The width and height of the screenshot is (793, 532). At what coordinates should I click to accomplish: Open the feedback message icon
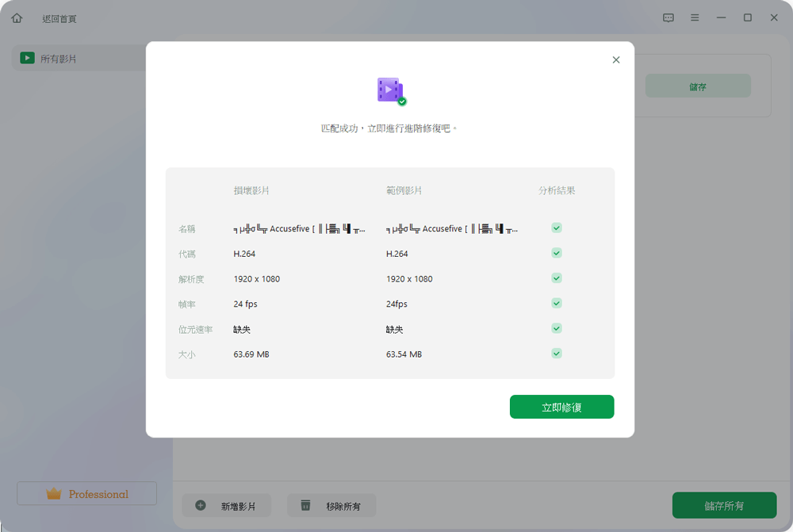point(668,17)
